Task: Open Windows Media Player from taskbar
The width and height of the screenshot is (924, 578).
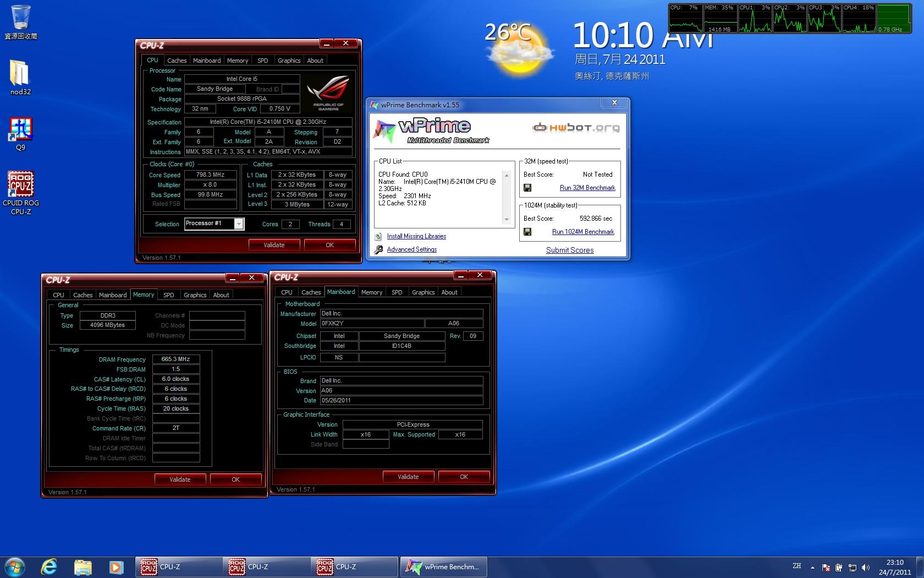Action: [x=116, y=567]
